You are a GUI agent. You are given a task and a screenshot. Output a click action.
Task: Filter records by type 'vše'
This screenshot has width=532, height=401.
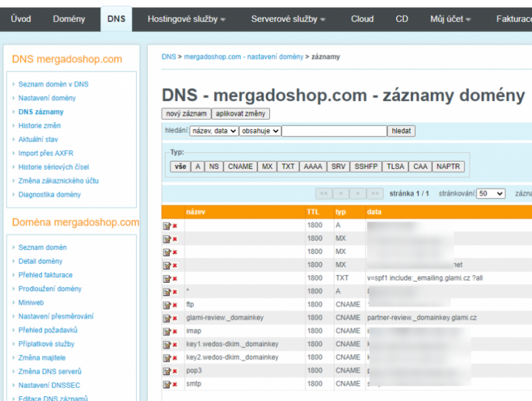(x=180, y=166)
